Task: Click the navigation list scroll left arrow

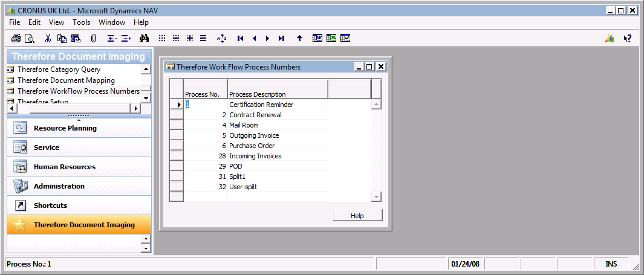Action: pyautogui.click(x=12, y=108)
